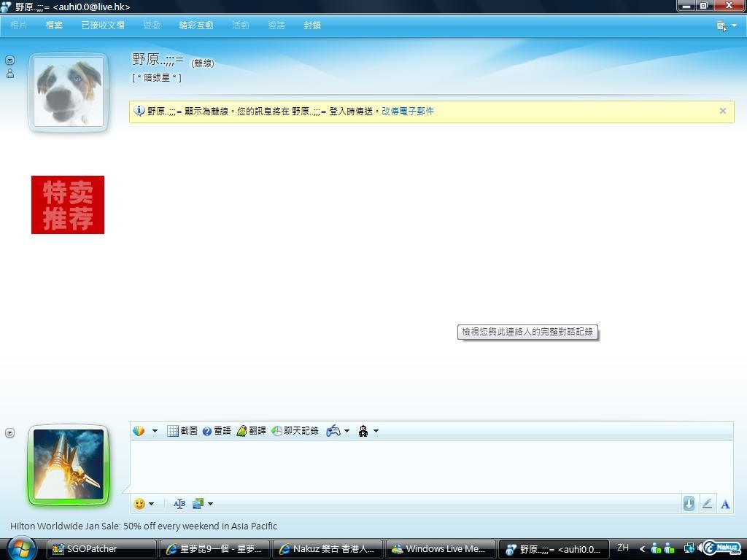Screen dimensions: 747x560
Task: Click the game controller icon
Action: (x=333, y=431)
